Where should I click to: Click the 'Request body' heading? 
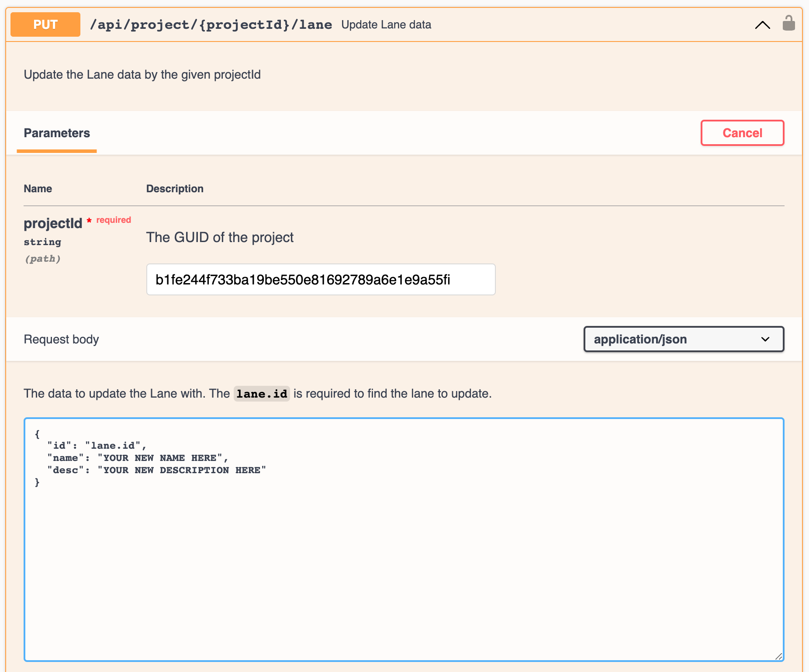[x=61, y=339]
